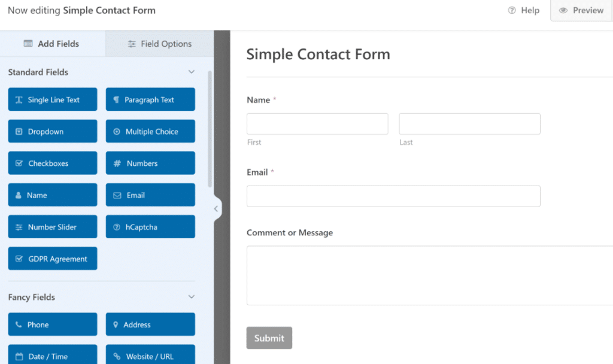
Task: Add a GDPR Agreement field
Action: coord(52,258)
